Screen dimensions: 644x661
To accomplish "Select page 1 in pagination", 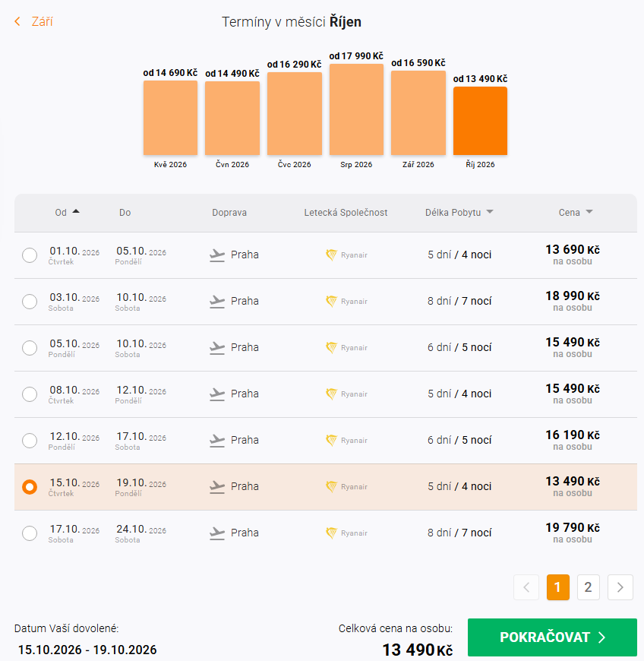I will tap(558, 587).
